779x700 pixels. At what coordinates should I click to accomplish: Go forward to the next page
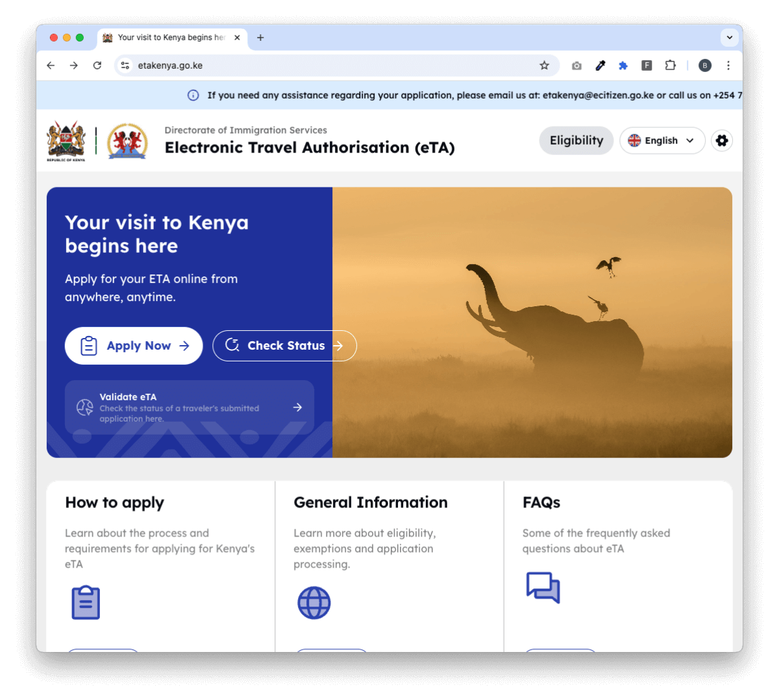[74, 66]
